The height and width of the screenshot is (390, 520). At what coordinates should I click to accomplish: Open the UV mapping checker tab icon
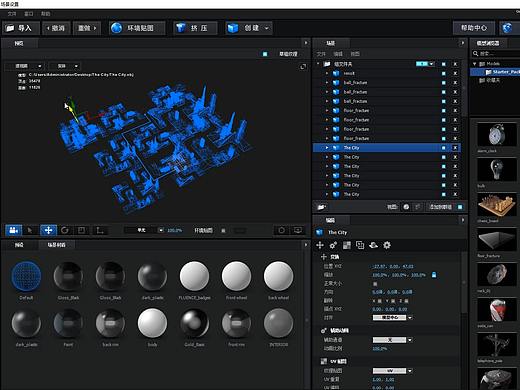coord(347,245)
